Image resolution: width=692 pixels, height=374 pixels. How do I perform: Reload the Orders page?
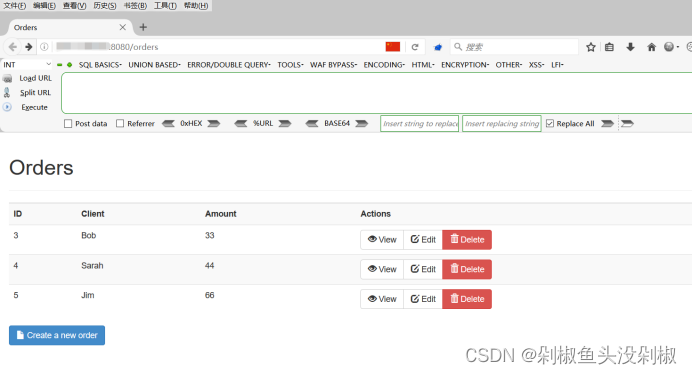(415, 47)
